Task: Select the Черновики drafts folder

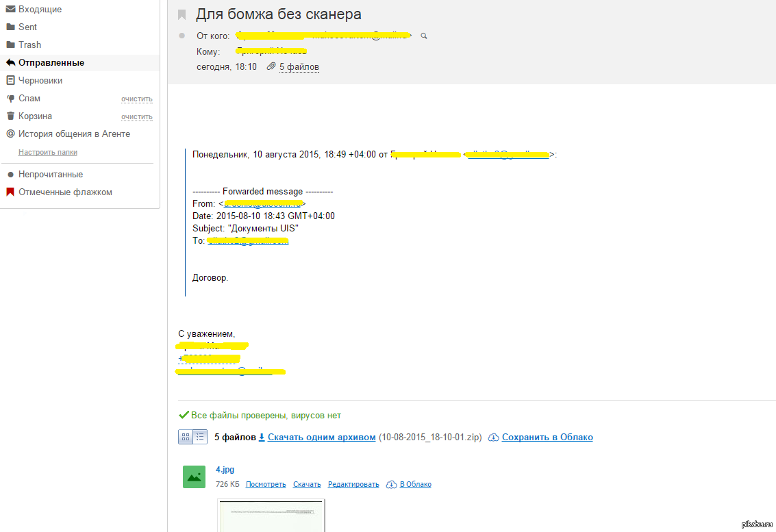Action: 40,80
